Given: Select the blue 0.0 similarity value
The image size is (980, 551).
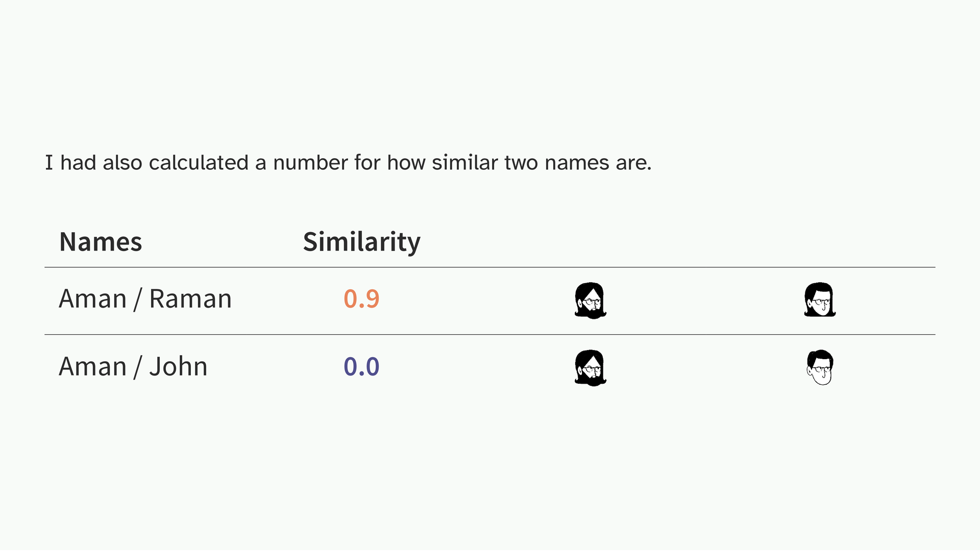Looking at the screenshot, I should pyautogui.click(x=361, y=367).
